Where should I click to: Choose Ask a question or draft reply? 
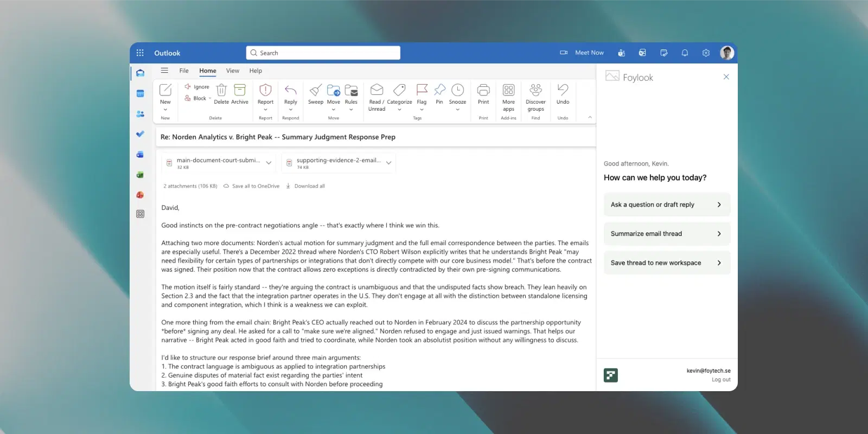(x=667, y=205)
